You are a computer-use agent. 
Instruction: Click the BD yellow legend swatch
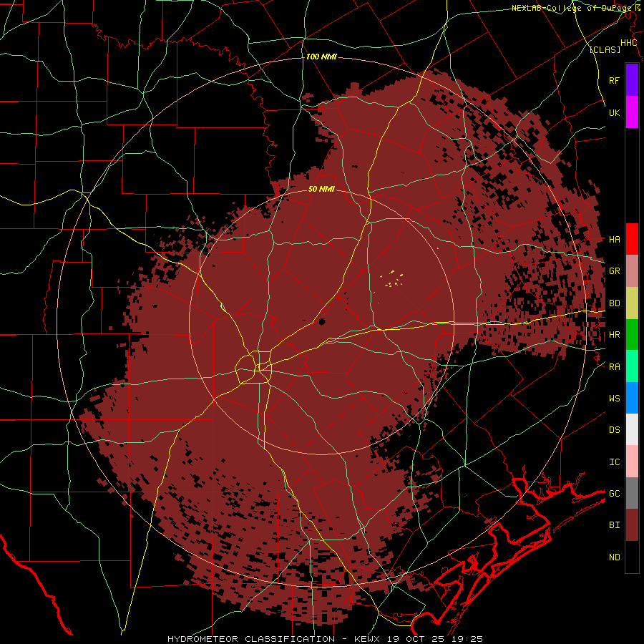pyautogui.click(x=632, y=303)
